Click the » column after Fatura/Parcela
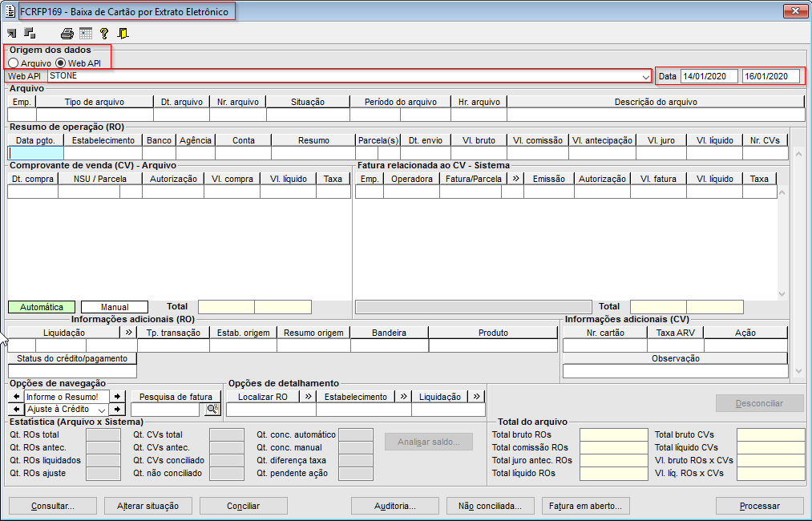 [515, 179]
